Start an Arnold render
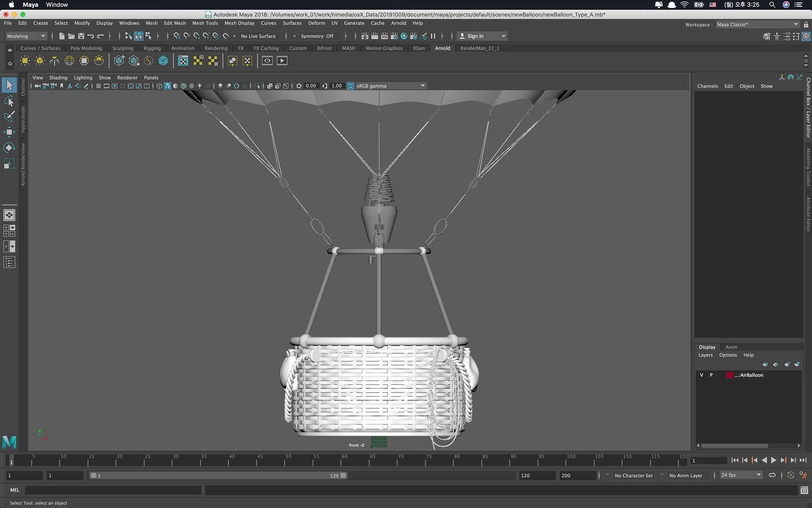 (x=282, y=61)
